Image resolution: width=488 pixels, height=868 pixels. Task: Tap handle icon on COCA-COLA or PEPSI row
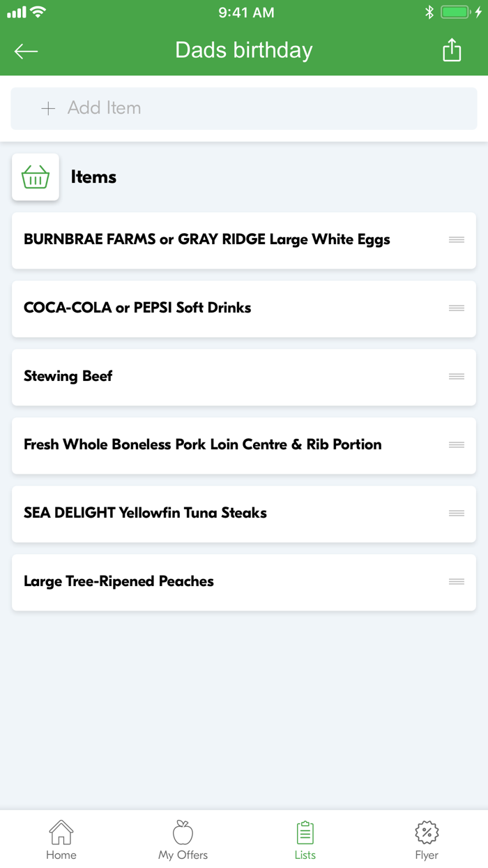[457, 308]
